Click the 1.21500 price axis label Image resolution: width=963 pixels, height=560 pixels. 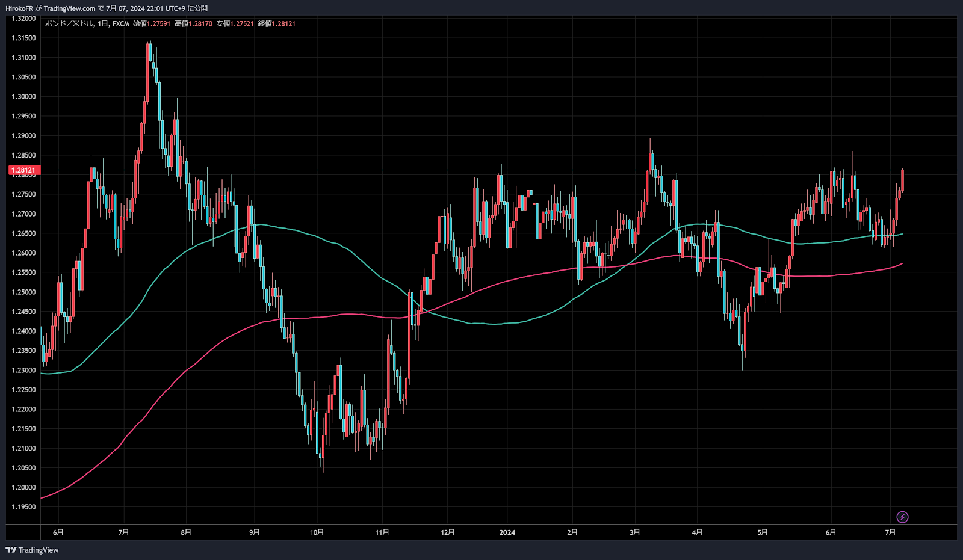(x=23, y=429)
